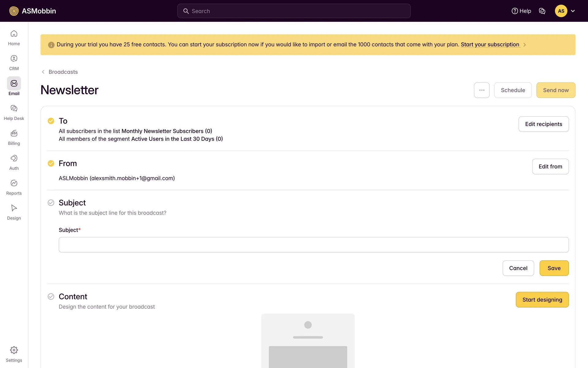Go back to Broadcasts via breadcrumb chevron
The height and width of the screenshot is (368, 588).
pos(43,72)
